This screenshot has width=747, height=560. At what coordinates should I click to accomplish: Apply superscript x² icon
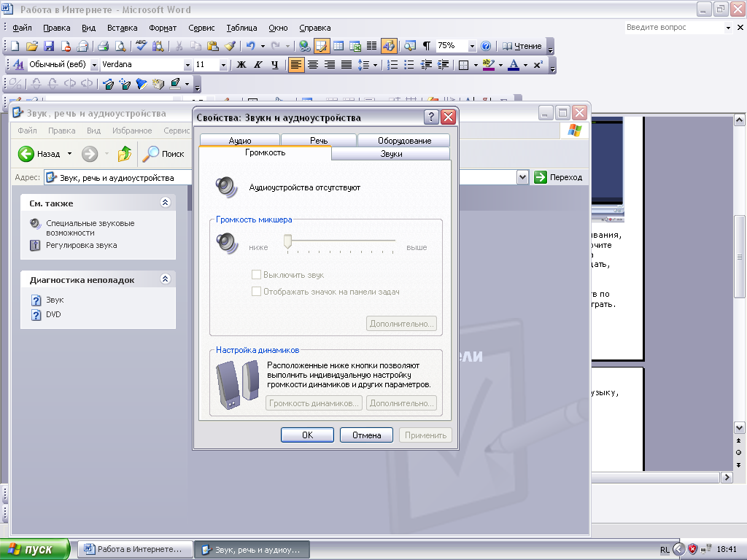point(538,65)
